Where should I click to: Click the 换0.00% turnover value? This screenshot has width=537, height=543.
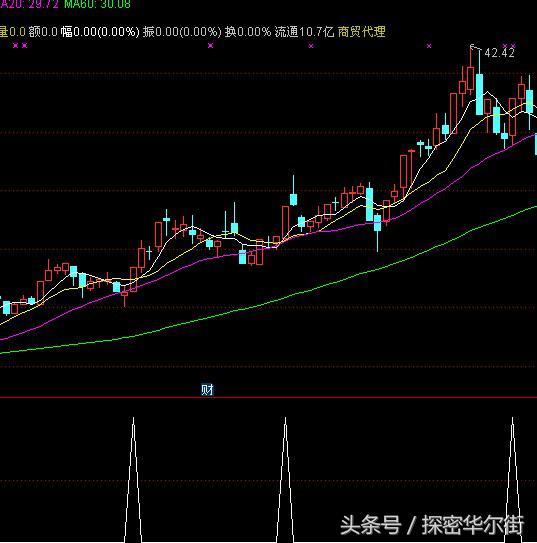click(248, 32)
